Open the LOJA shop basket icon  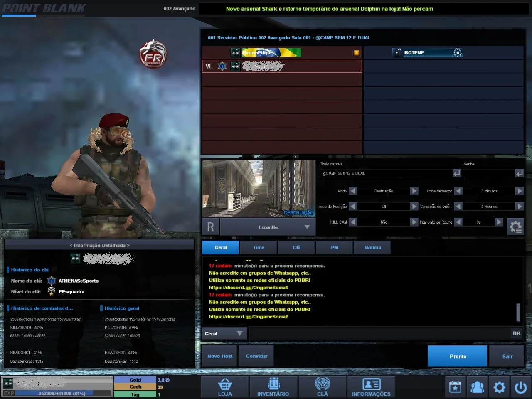225,387
